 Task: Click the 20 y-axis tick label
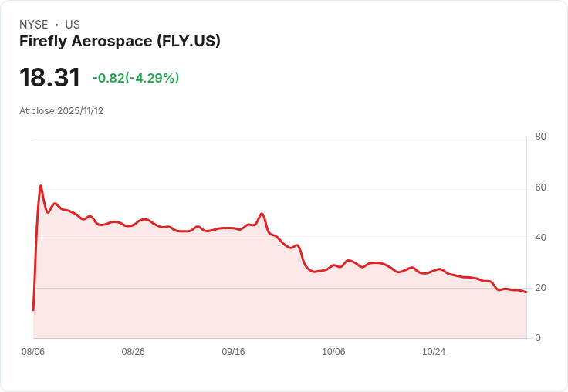click(540, 288)
